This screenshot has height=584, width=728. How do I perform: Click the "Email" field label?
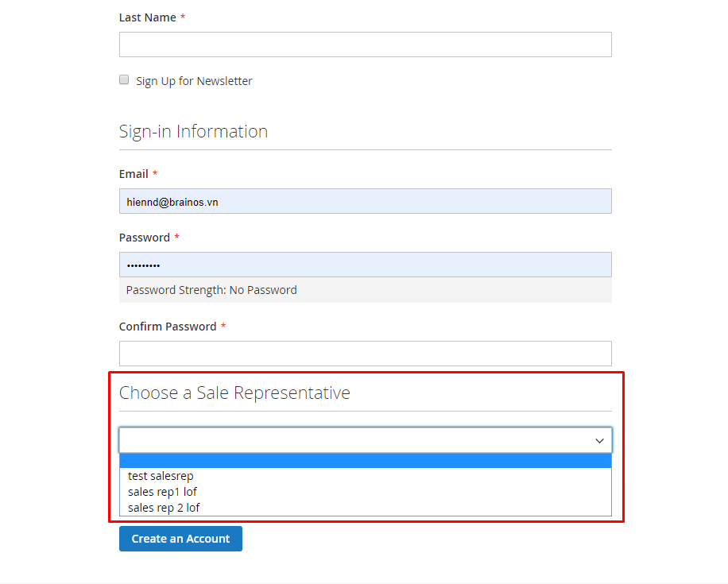pos(134,174)
